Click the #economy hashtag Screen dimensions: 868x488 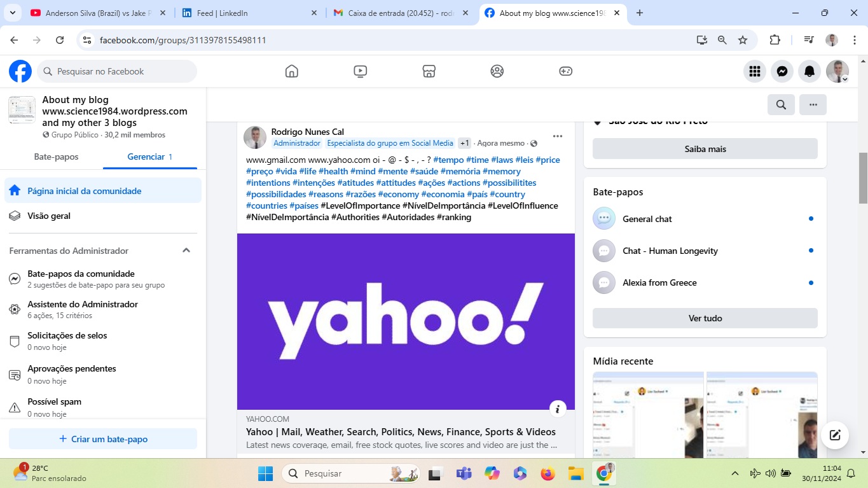click(x=399, y=194)
